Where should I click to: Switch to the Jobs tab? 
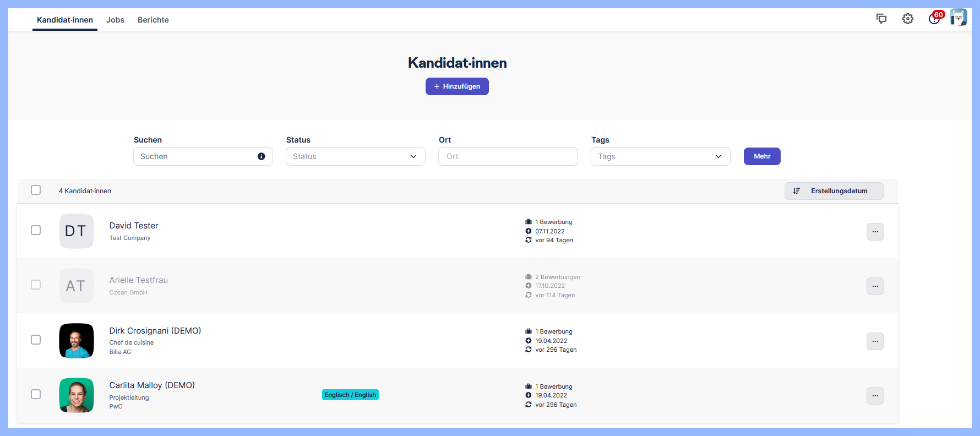[x=115, y=20]
